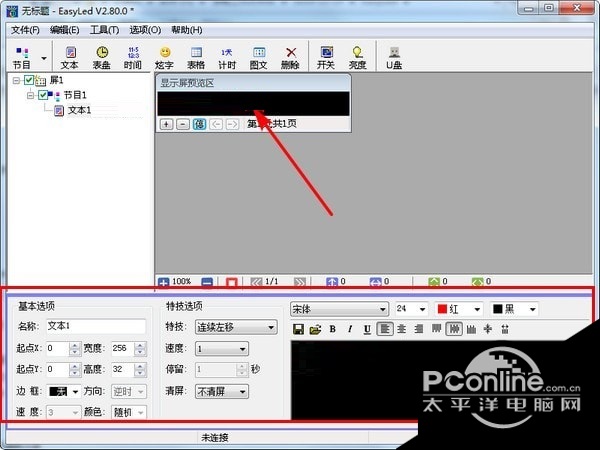Viewport: 600px width, 450px height.
Task: Collapse the 屏1 tree node
Action: (x=16, y=80)
